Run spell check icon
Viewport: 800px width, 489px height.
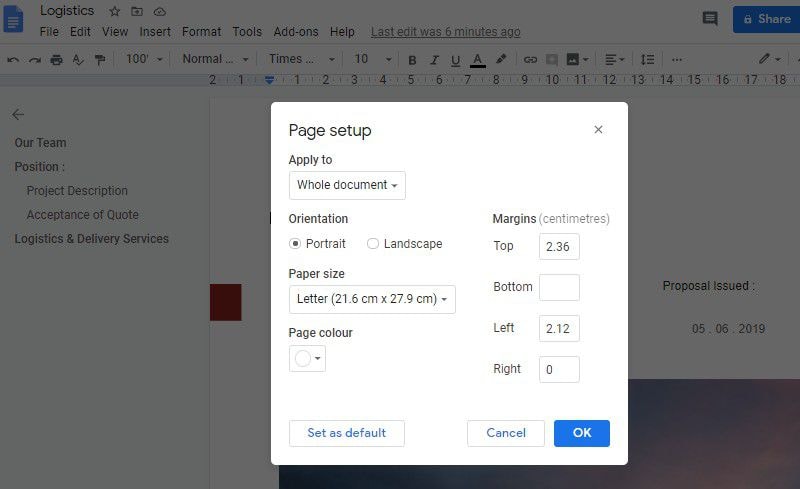pyautogui.click(x=78, y=60)
